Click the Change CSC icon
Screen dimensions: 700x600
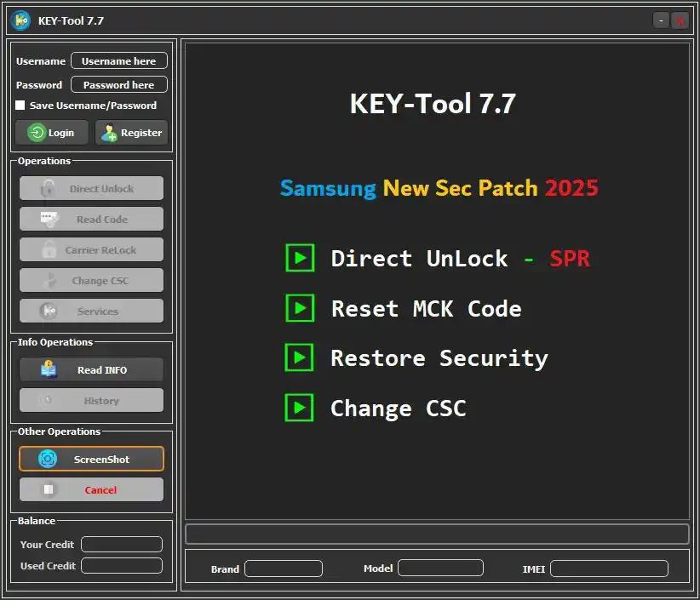coord(51,281)
